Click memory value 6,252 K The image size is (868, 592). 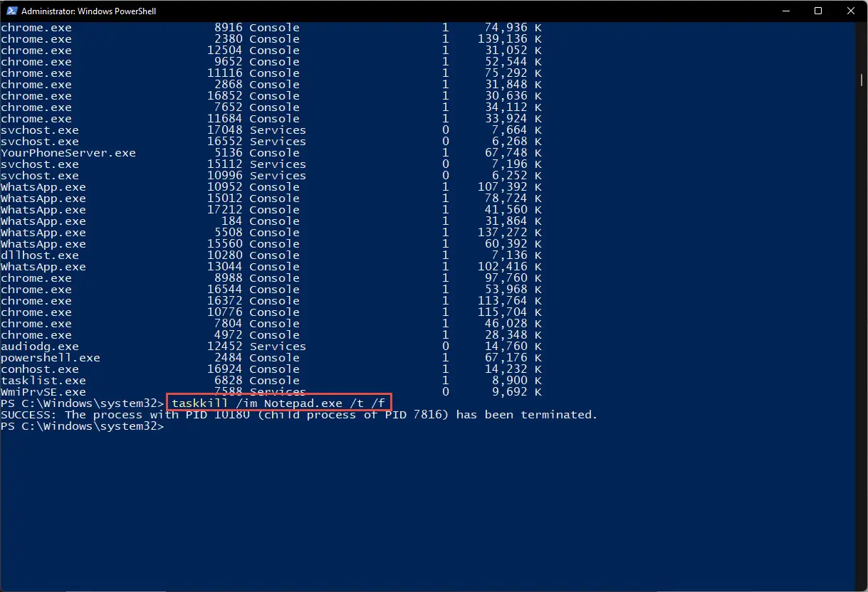[x=517, y=176]
